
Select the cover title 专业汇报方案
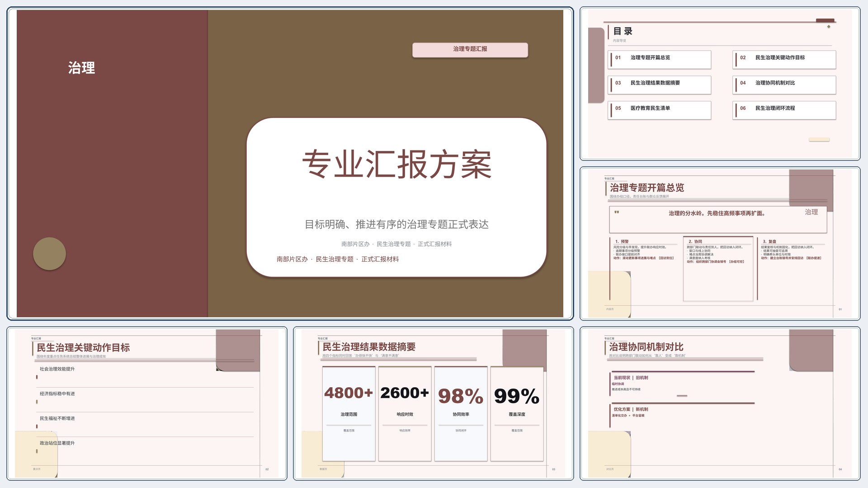coord(396,164)
